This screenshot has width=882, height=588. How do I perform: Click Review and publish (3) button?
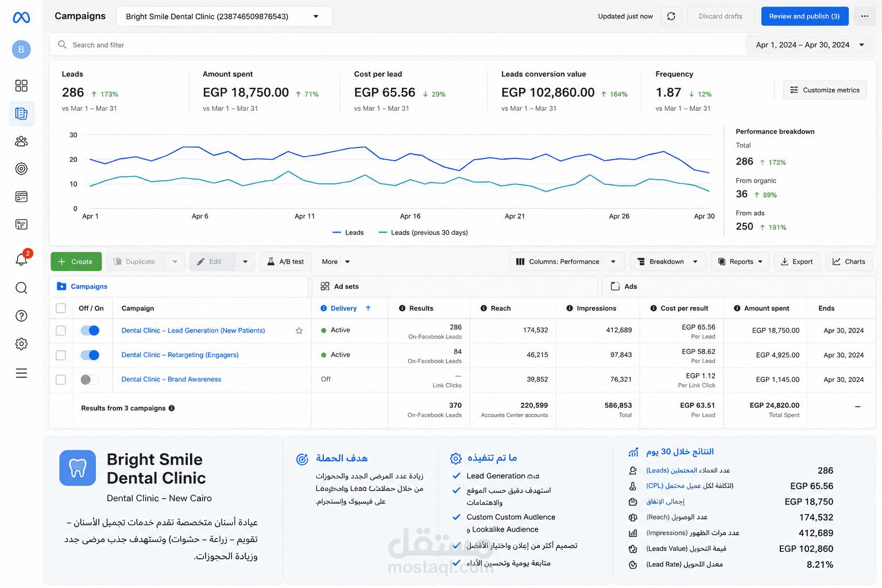(x=804, y=16)
